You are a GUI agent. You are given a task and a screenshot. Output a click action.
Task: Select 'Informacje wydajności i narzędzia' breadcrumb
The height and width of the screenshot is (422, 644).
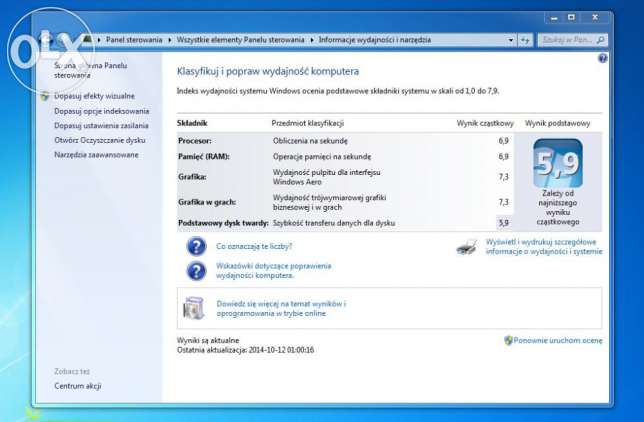[375, 40]
